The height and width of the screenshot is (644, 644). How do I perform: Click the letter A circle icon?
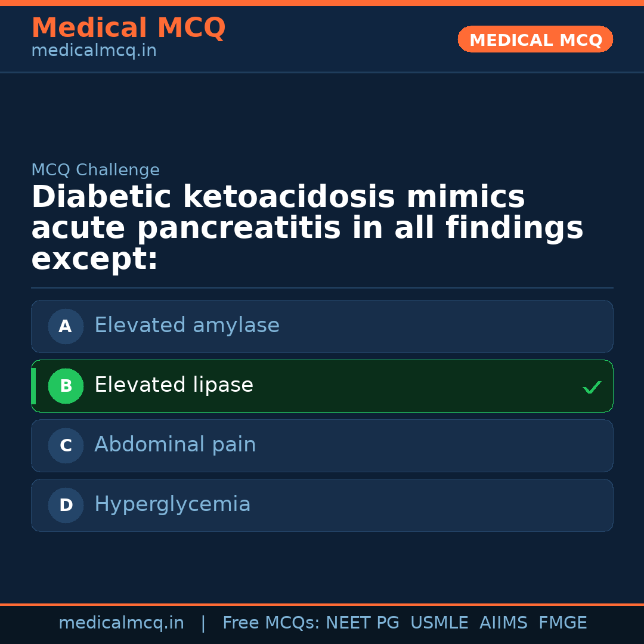(66, 326)
